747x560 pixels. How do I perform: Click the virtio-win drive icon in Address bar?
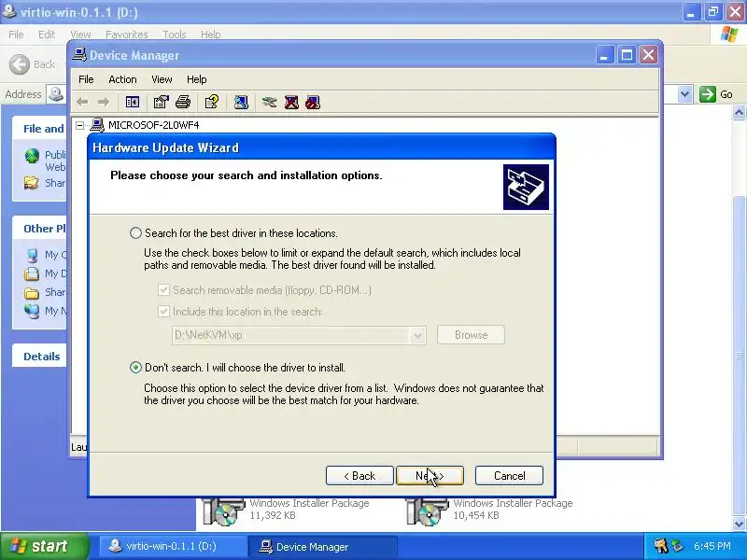[56, 94]
